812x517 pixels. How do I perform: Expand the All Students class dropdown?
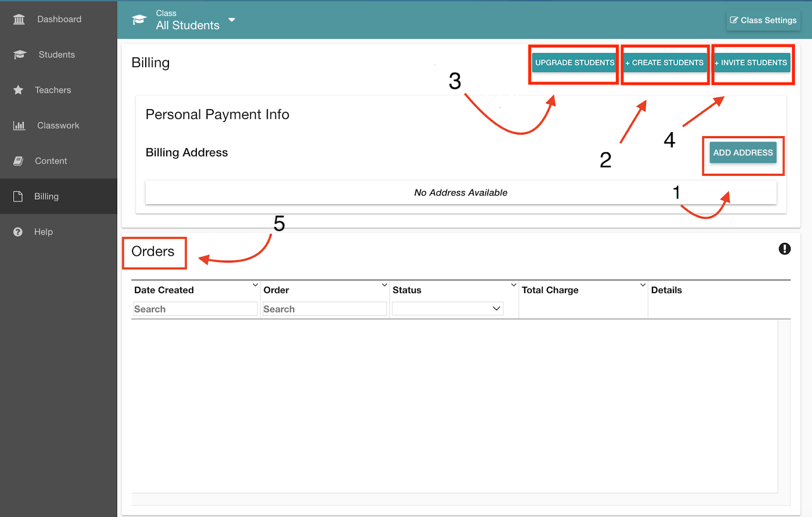(232, 20)
